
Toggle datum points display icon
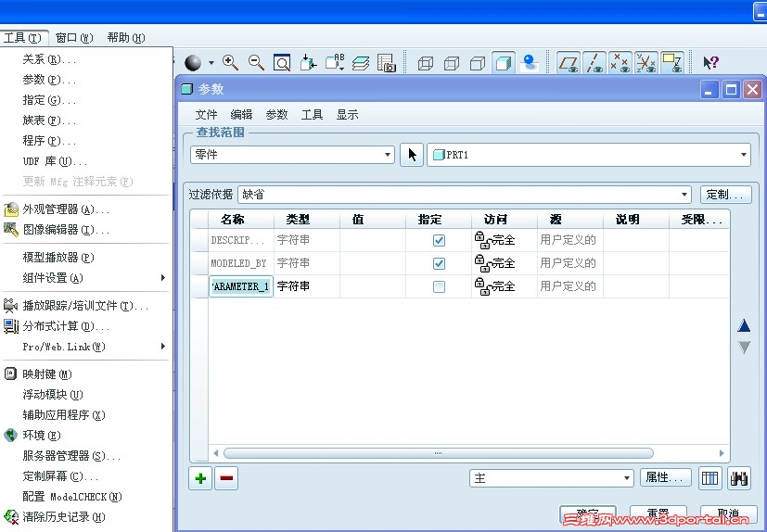[620, 63]
